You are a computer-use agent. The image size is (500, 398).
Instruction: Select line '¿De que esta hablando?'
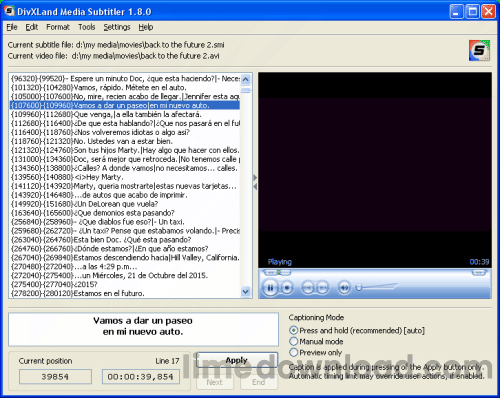pos(125,123)
